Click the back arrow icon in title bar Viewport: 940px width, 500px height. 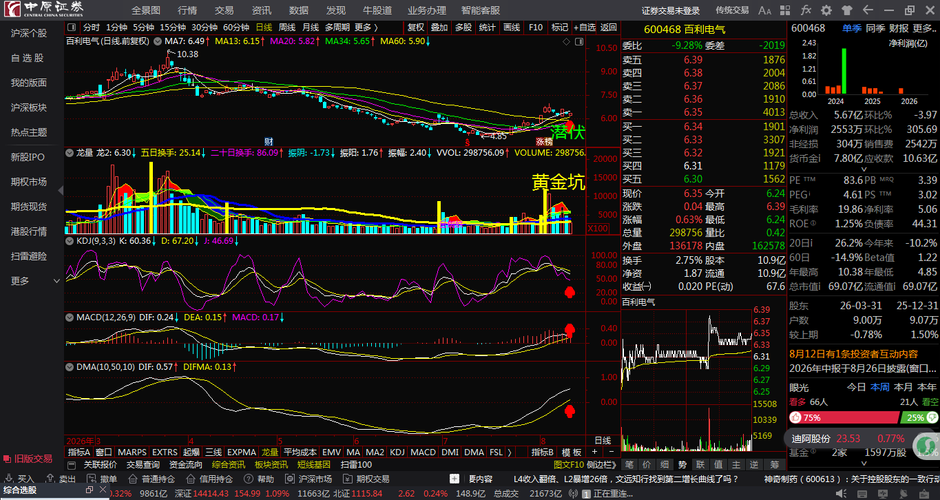click(x=867, y=10)
